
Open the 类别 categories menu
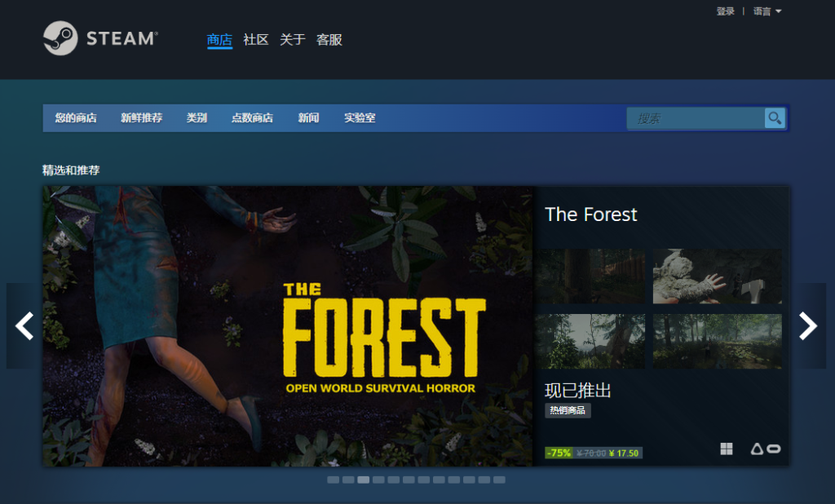tap(197, 117)
